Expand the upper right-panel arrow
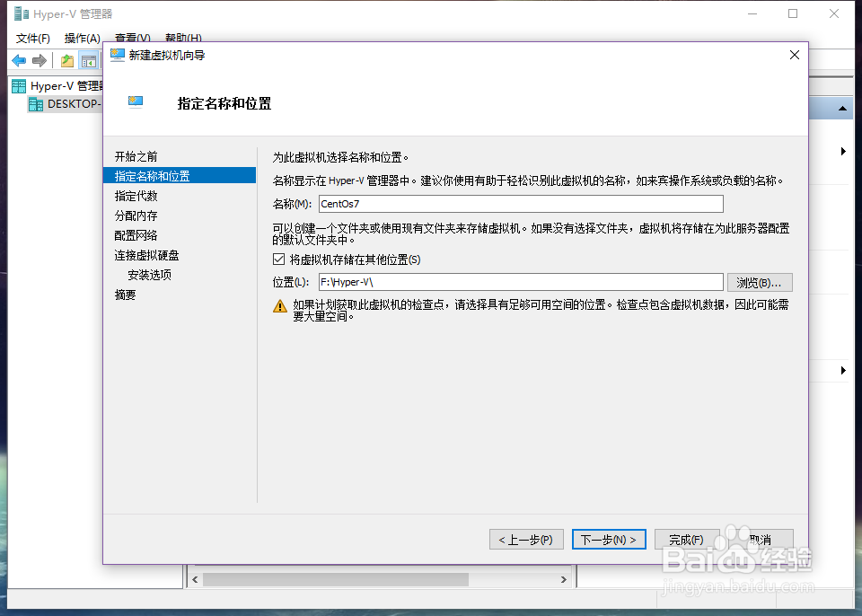The width and height of the screenshot is (862, 616). tap(842, 151)
